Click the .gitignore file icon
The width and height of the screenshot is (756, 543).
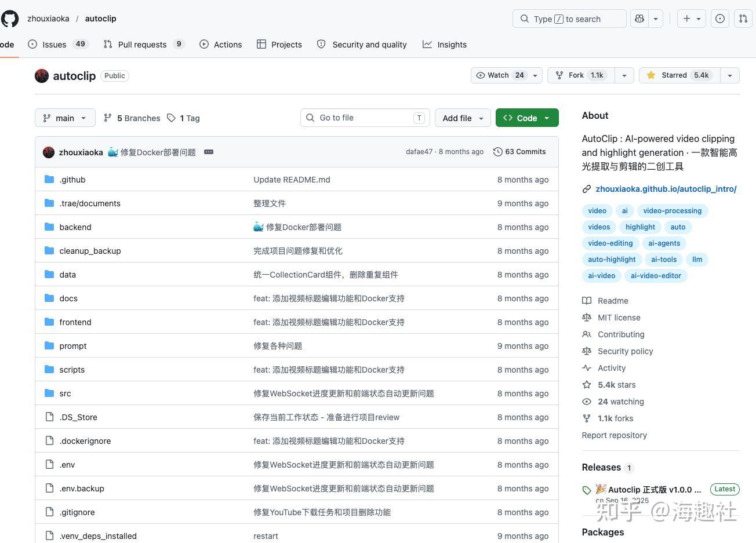pyautogui.click(x=49, y=512)
